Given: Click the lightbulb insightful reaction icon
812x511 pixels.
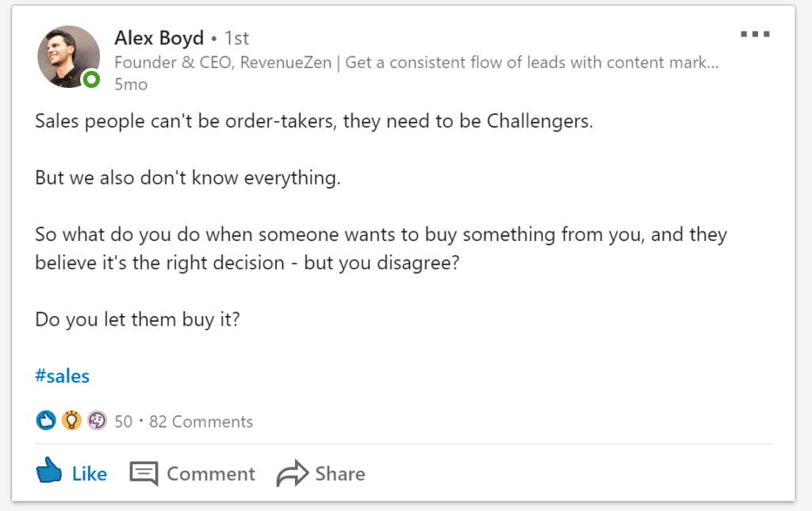Looking at the screenshot, I should pyautogui.click(x=71, y=421).
